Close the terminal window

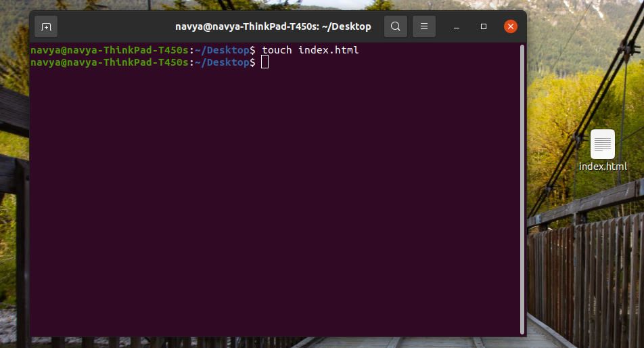click(x=511, y=26)
